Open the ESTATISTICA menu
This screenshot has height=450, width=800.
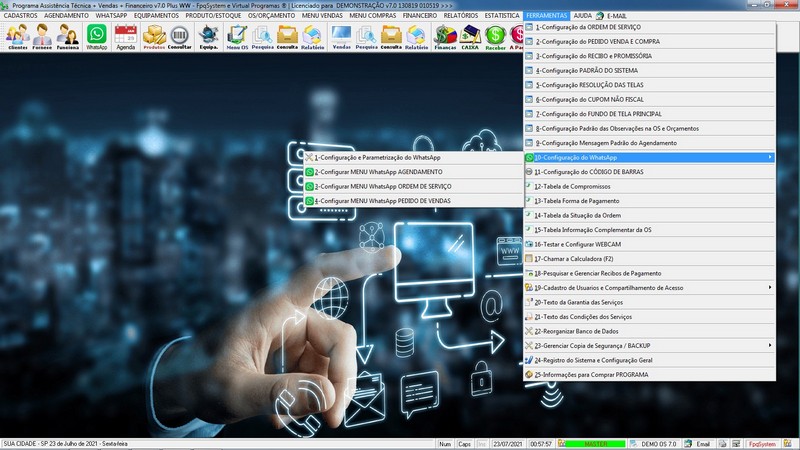click(502, 16)
